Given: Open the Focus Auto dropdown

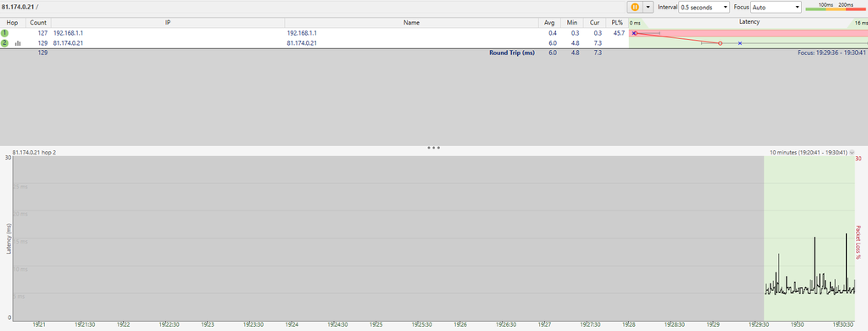Looking at the screenshot, I should (x=776, y=7).
